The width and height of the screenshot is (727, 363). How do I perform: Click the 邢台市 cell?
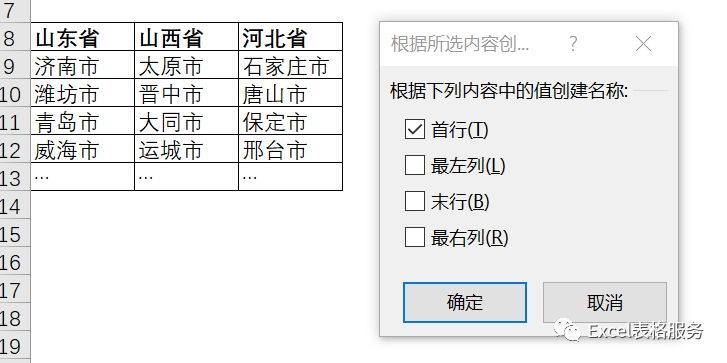(291, 149)
